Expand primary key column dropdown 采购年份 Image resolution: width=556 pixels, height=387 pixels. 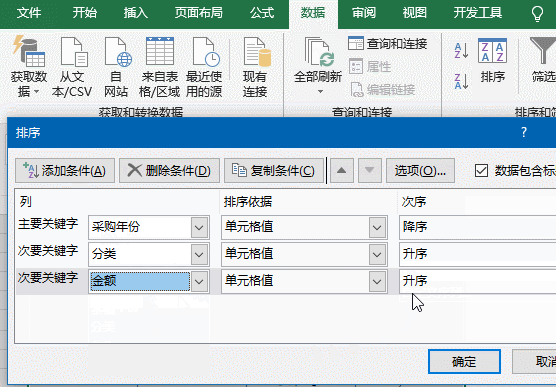199,227
